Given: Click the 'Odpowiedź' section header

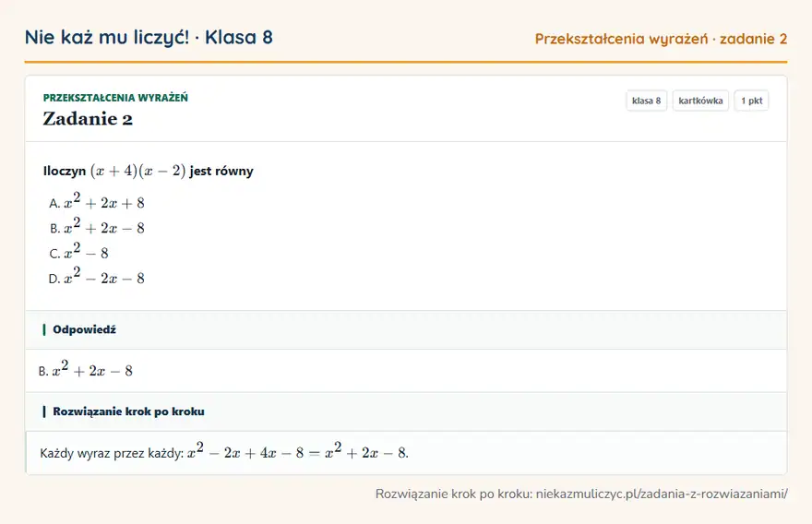Looking at the screenshot, I should pyautogui.click(x=406, y=330).
